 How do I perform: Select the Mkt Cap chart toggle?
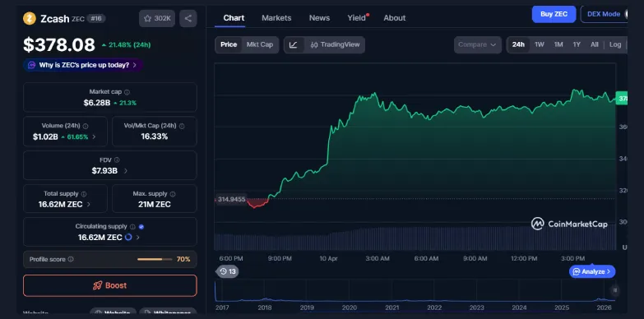point(260,44)
